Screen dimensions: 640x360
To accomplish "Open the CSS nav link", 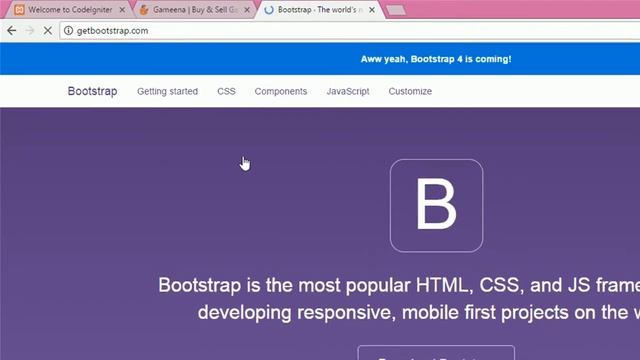I will coord(226,91).
